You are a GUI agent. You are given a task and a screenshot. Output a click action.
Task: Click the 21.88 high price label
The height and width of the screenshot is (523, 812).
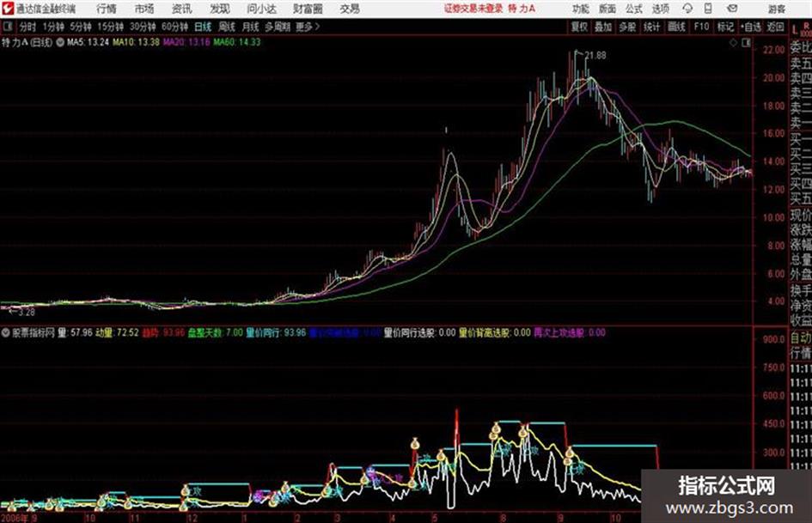[x=595, y=56]
